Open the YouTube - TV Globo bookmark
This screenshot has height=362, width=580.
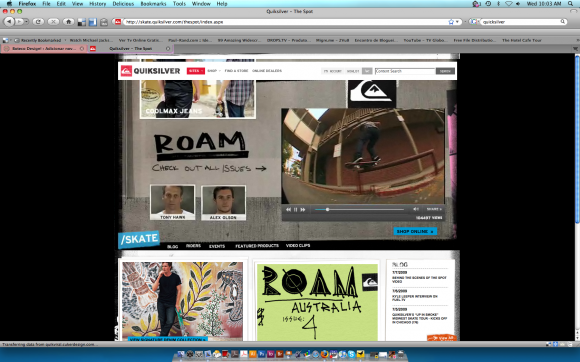(x=424, y=40)
